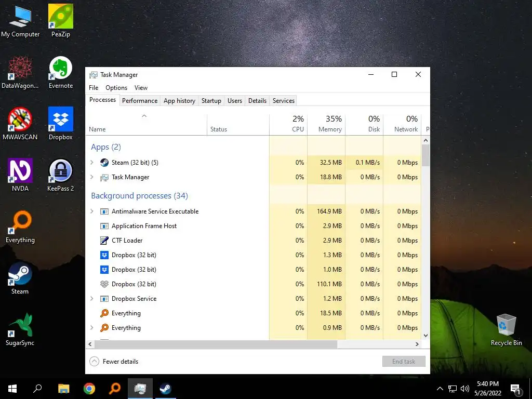Screen dimensions: 532x399
Task: Sort processes by CPU usage column
Action: [x=288, y=124]
